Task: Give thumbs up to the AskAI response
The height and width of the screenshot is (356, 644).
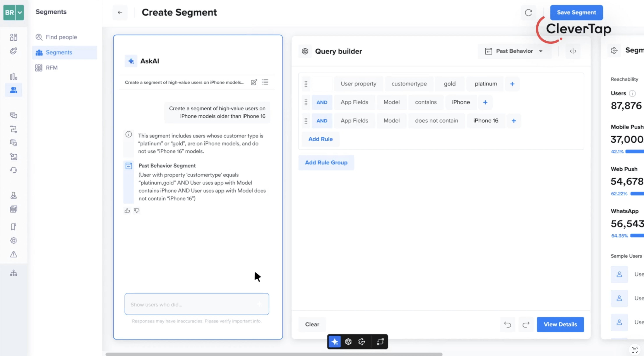Action: 127,210
